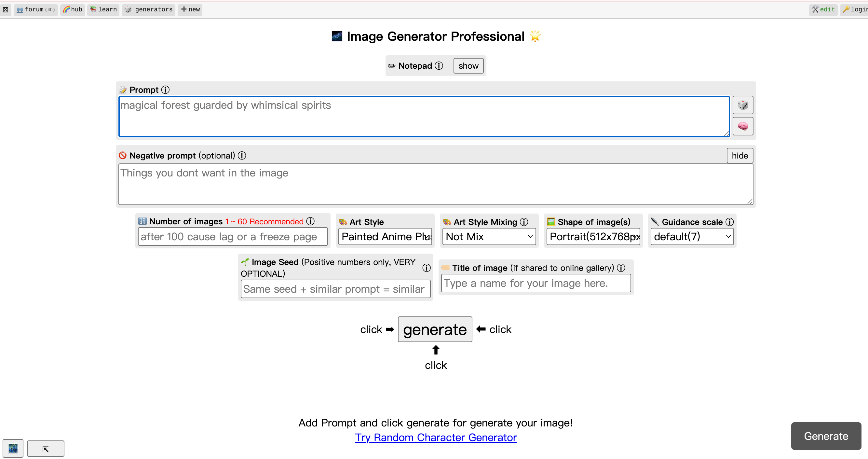Image resolution: width=868 pixels, height=459 pixels.
Task: Open the Shape of image(s) dropdown
Action: click(593, 236)
